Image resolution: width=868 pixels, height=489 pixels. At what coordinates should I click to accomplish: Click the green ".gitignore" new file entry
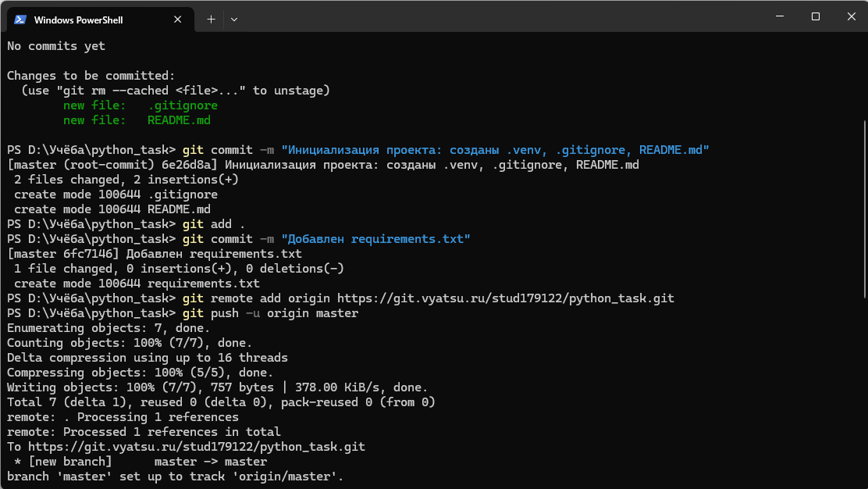(183, 105)
